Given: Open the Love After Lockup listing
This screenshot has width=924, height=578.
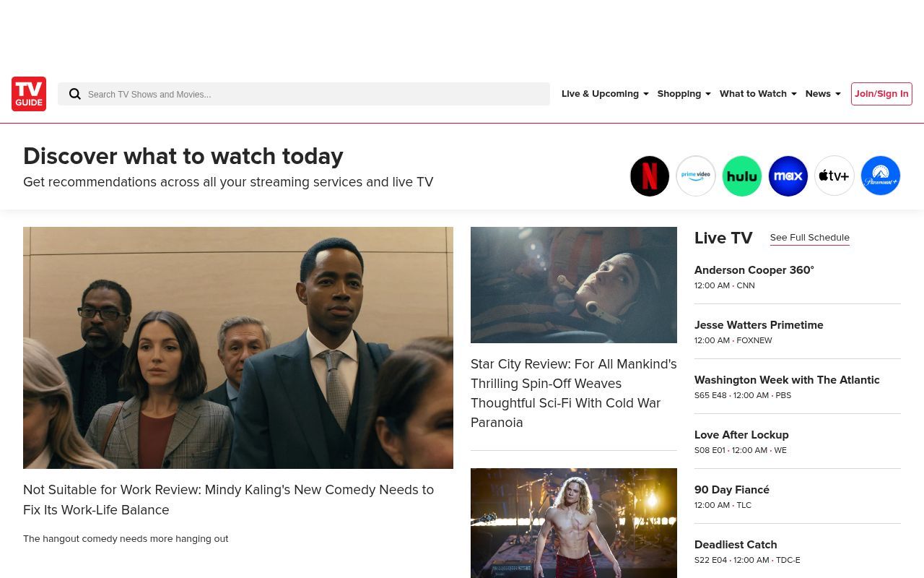Looking at the screenshot, I should click(741, 435).
